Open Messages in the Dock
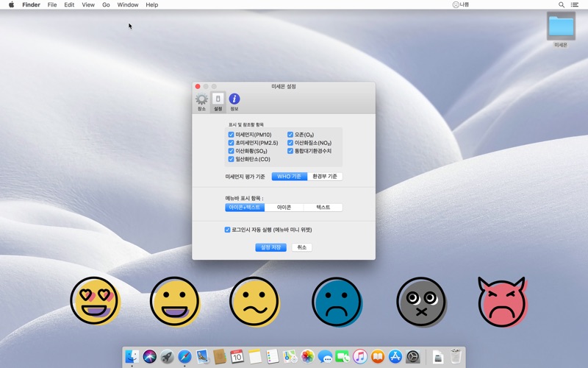 coord(325,356)
